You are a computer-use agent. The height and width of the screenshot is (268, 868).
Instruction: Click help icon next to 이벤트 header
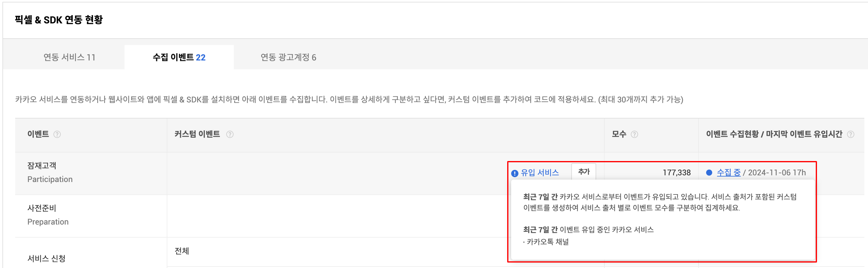pyautogui.click(x=57, y=135)
